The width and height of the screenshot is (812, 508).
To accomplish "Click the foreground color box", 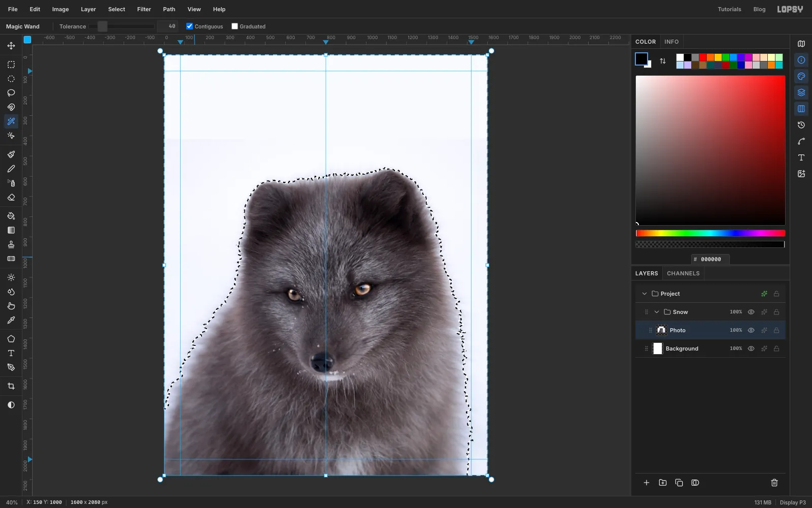I will (x=641, y=59).
